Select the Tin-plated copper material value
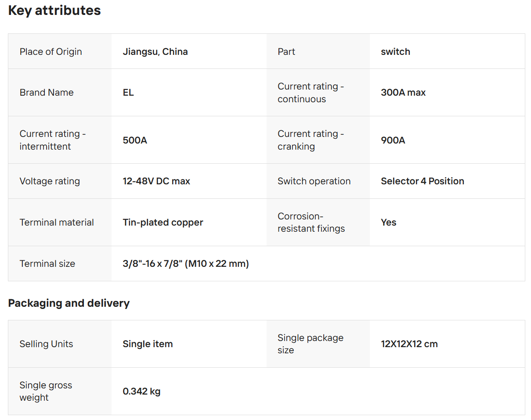 [163, 223]
